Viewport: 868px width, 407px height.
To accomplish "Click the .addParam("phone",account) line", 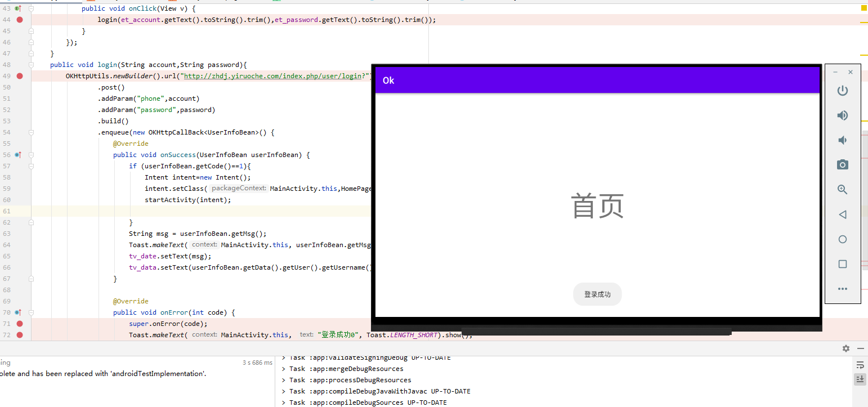I will pos(149,99).
